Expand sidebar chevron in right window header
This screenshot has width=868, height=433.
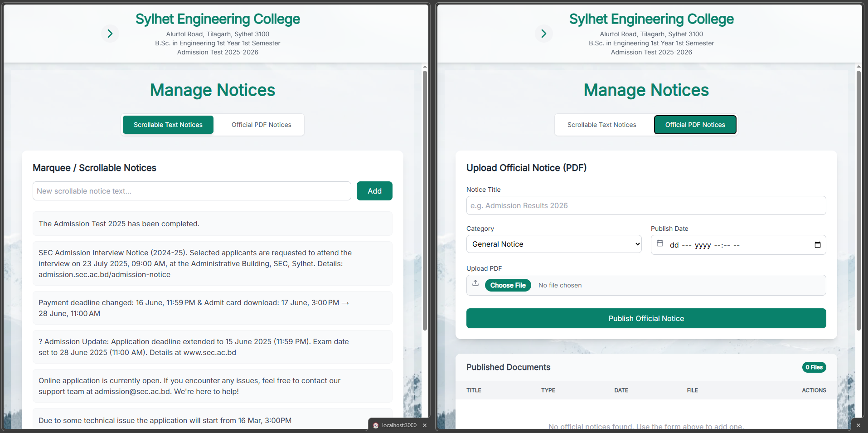[x=543, y=34]
